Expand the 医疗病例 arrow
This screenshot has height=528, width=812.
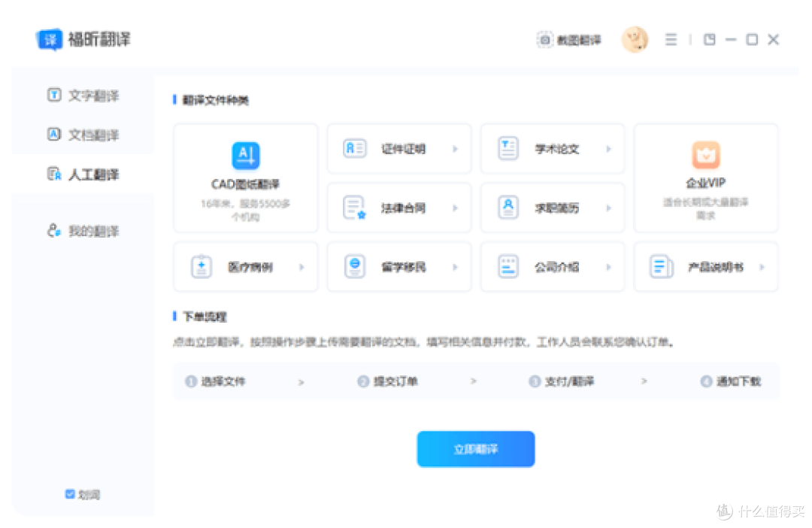pyautogui.click(x=301, y=267)
